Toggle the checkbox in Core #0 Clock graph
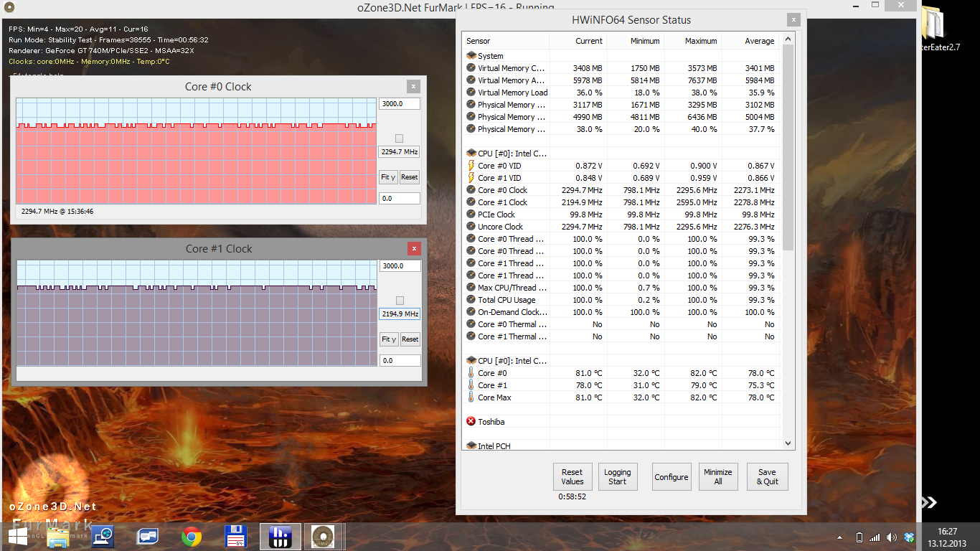Viewport: 980px width, 551px height. pyautogui.click(x=400, y=138)
